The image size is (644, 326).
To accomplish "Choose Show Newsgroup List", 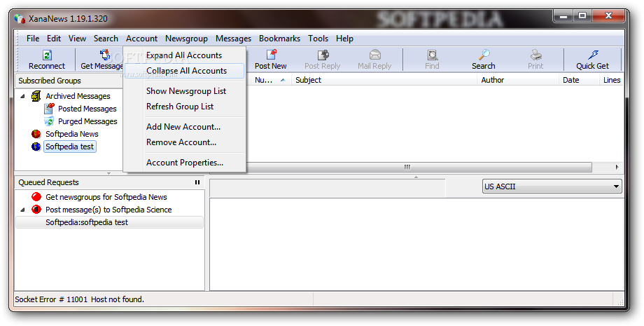I will (x=184, y=91).
